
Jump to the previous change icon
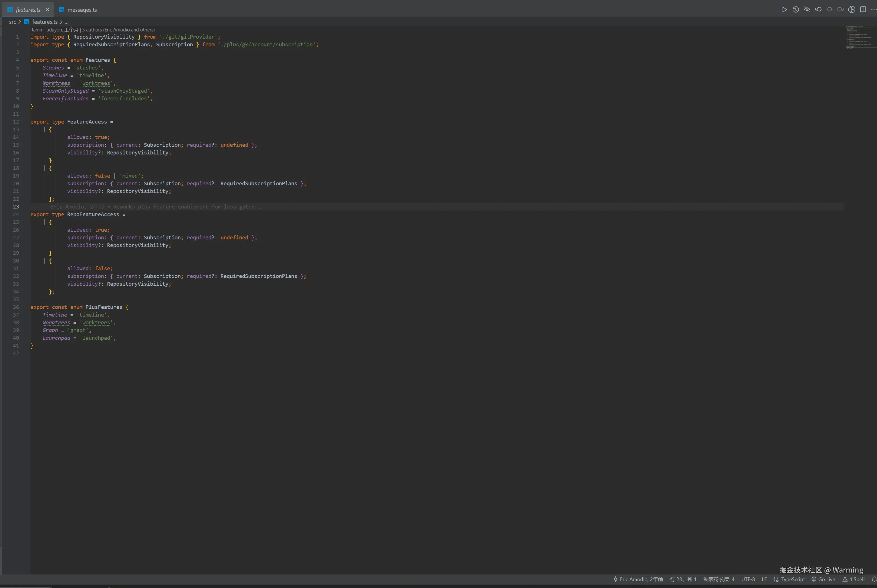click(x=818, y=9)
